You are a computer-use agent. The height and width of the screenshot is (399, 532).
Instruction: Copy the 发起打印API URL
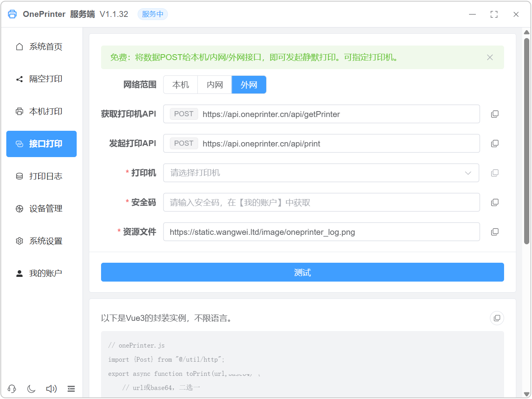coord(495,144)
